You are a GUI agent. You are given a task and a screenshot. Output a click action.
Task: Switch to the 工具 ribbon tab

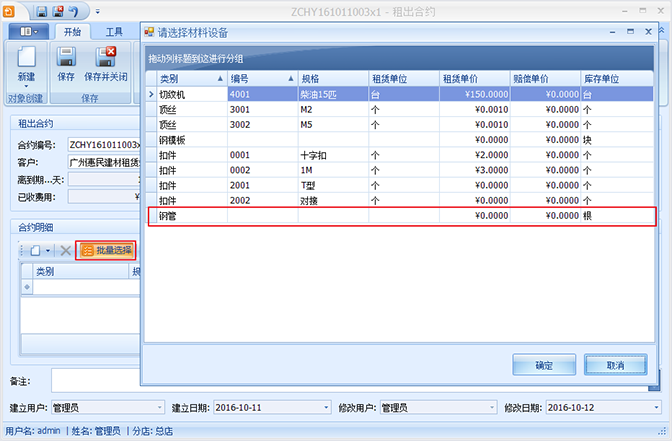(115, 32)
